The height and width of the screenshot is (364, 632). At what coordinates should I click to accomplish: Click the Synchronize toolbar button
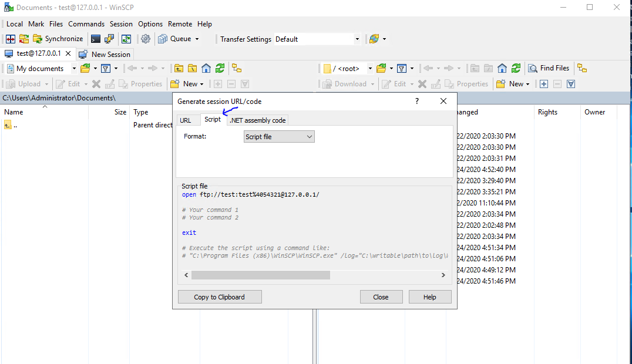[x=58, y=39]
